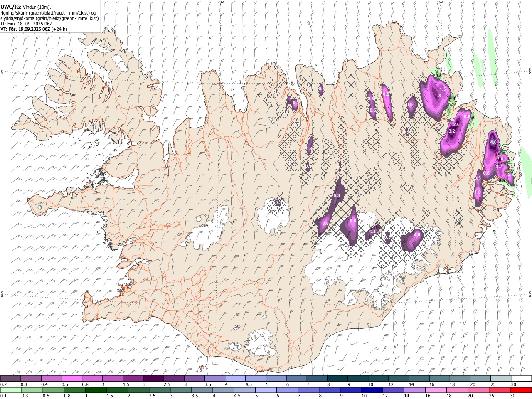Screen dimensions: 532x399
Task: Click the 1.0 value on the map
Action: pos(478,192)
